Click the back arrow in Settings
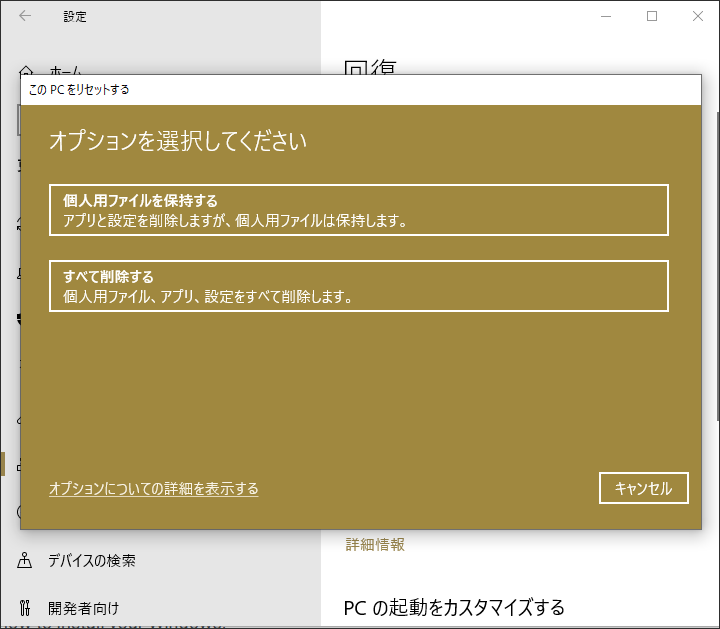This screenshot has width=720, height=629. coord(25,16)
